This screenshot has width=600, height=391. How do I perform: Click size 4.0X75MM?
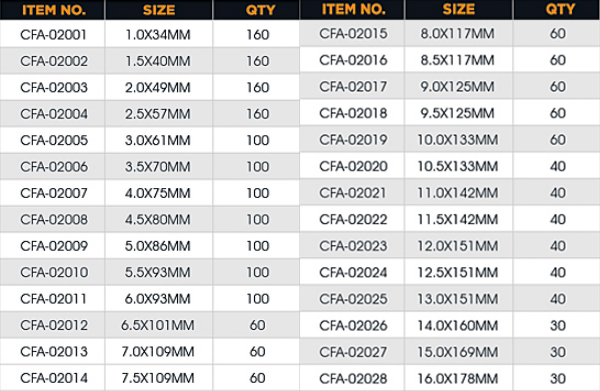pyautogui.click(x=158, y=193)
